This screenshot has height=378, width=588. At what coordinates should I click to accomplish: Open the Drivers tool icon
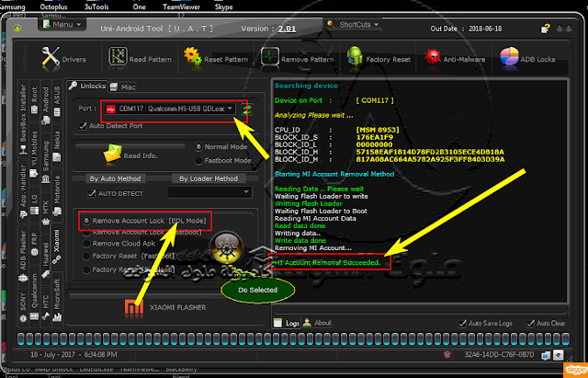(x=51, y=59)
